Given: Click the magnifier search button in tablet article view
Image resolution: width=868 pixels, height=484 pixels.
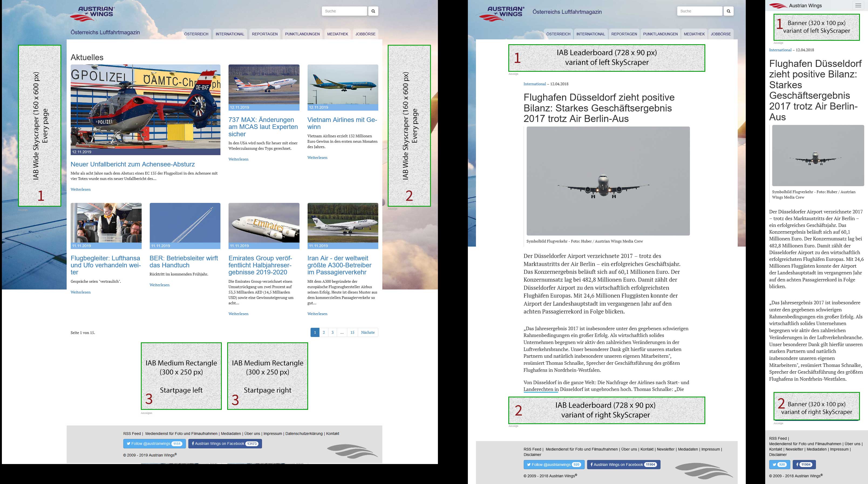Looking at the screenshot, I should 729,11.
